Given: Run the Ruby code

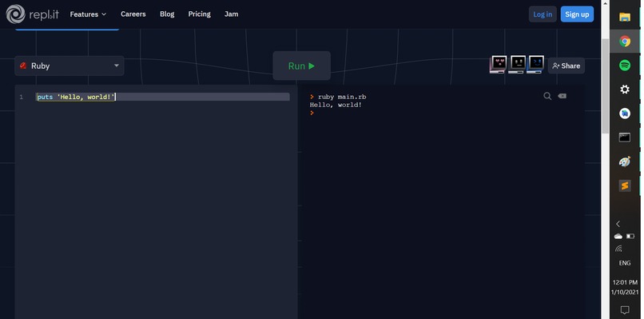Looking at the screenshot, I should tap(301, 66).
